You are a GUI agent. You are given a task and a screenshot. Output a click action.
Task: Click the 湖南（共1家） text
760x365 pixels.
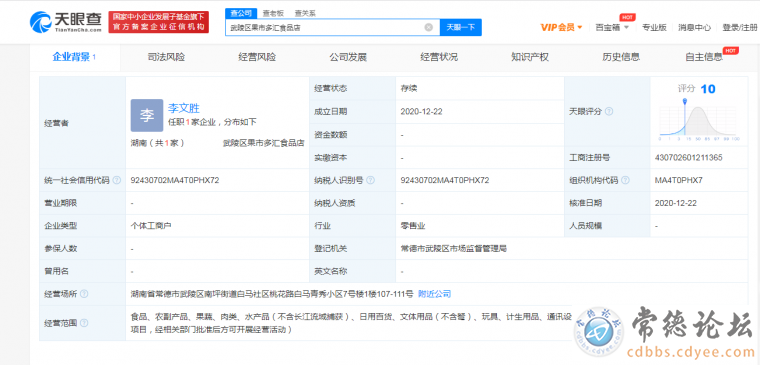point(158,143)
